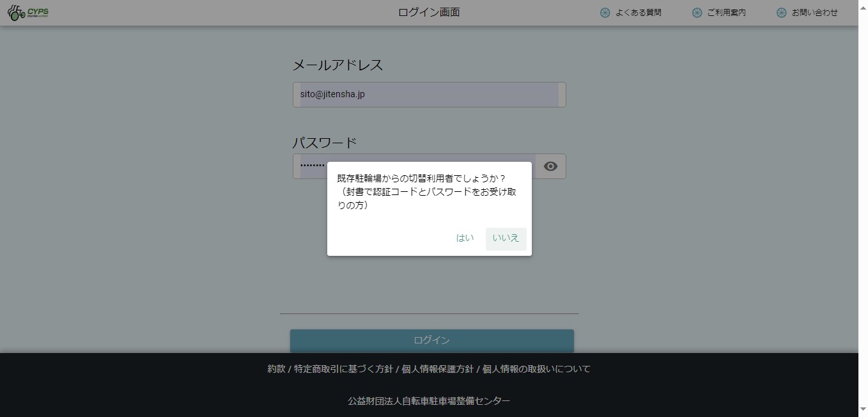Image resolution: width=868 pixels, height=417 pixels.
Task: Open 個人情報の取扱いについて link
Action: (536, 369)
